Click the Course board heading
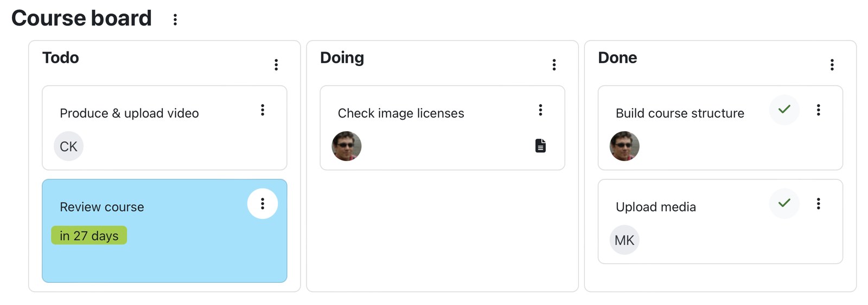This screenshot has height=305, width=868. (81, 18)
